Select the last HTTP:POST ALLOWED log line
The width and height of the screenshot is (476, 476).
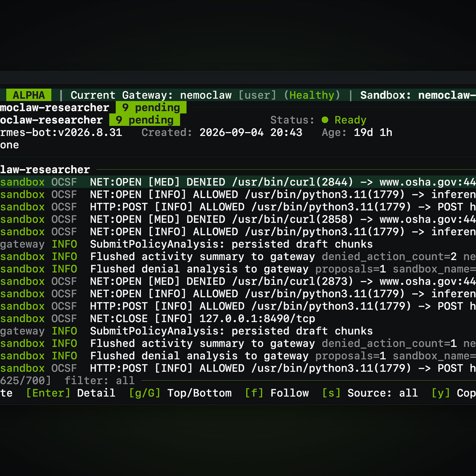(x=238, y=368)
